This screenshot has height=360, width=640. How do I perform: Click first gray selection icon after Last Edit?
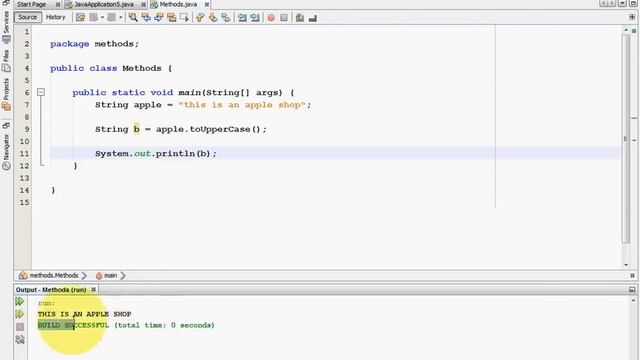(93, 18)
